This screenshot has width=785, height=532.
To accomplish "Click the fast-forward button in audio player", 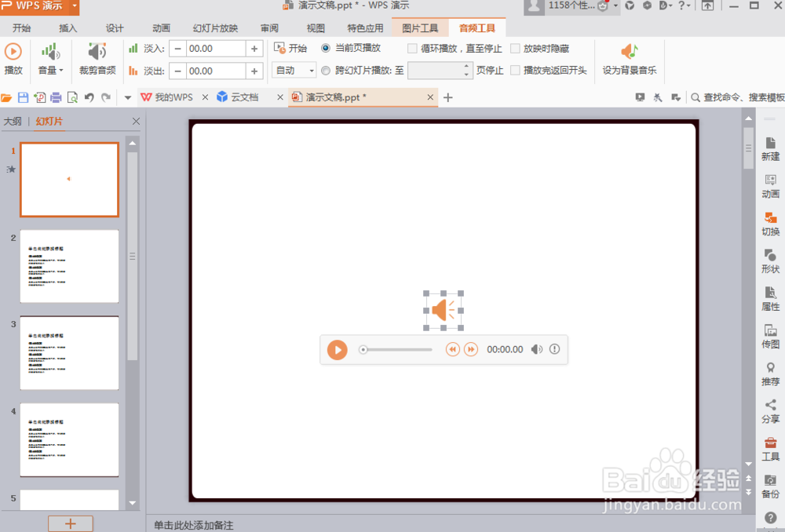I will click(x=470, y=349).
